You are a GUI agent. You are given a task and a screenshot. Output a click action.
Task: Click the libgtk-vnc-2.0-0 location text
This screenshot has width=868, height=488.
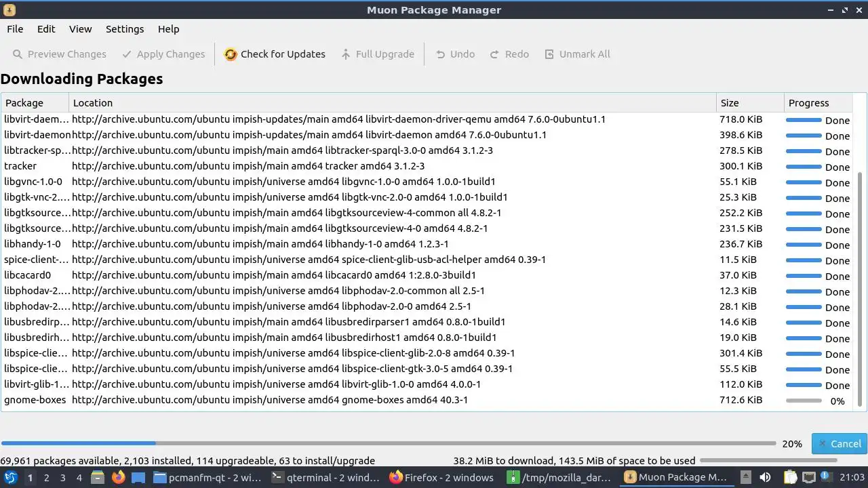[290, 197]
